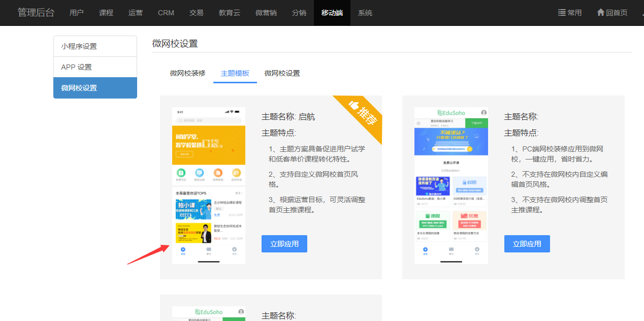This screenshot has height=321, width=644.
Task: Click 立即应用 for the EduSoho PC theme
Action: (x=527, y=244)
